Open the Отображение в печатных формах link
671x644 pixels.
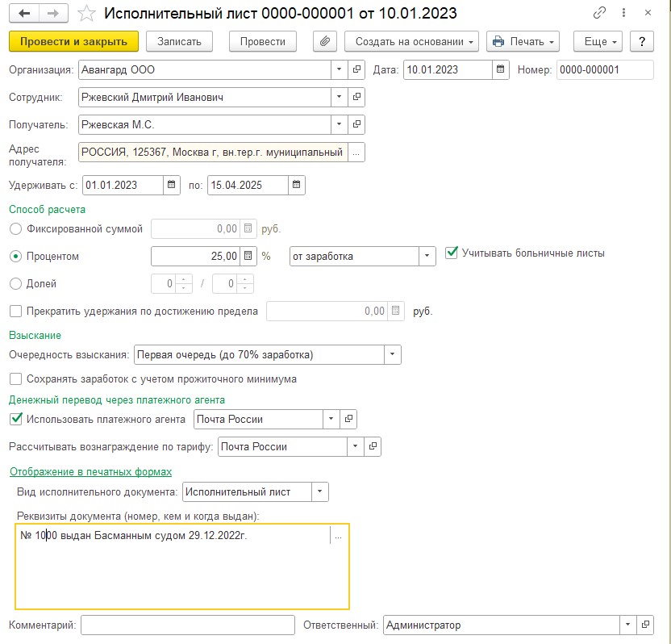[90, 471]
